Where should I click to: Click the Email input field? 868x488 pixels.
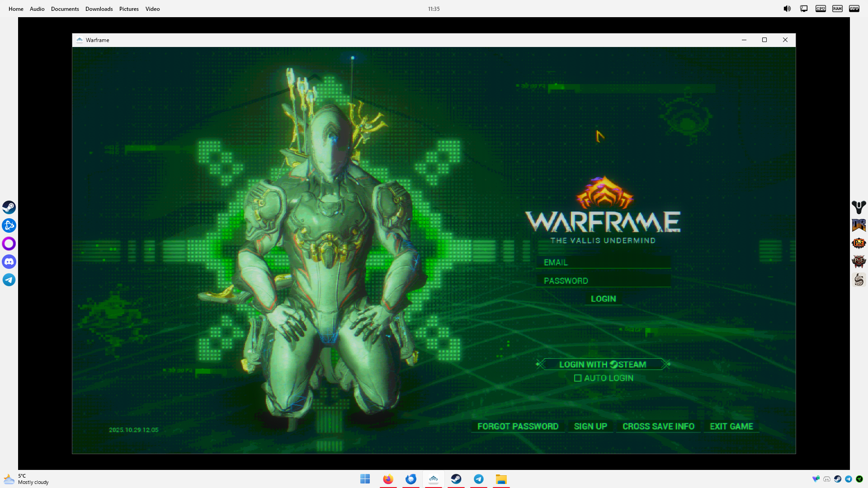(x=603, y=262)
